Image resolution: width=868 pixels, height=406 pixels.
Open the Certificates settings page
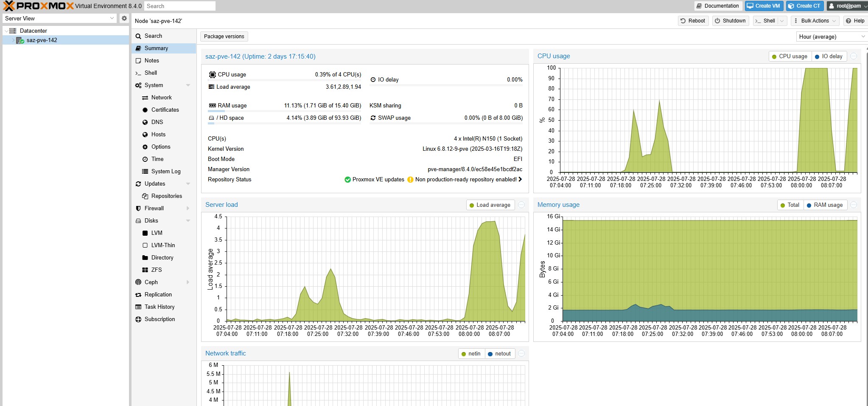tap(165, 110)
